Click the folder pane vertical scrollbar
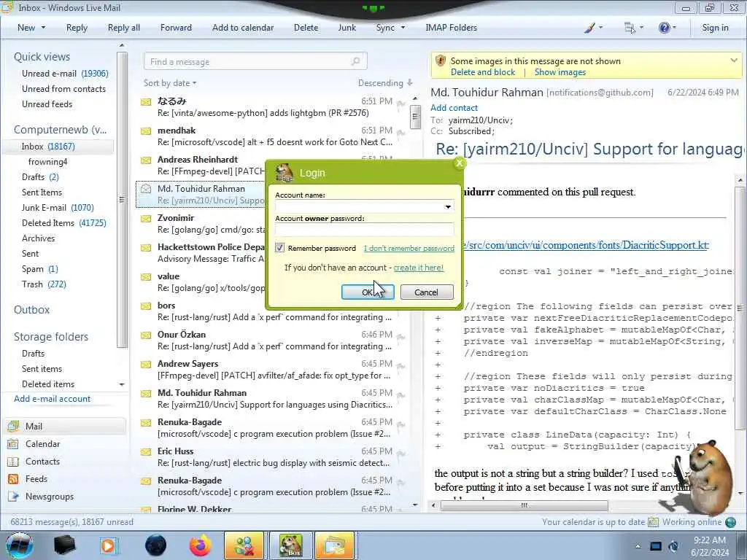The width and height of the screenshot is (747, 560). (122, 200)
